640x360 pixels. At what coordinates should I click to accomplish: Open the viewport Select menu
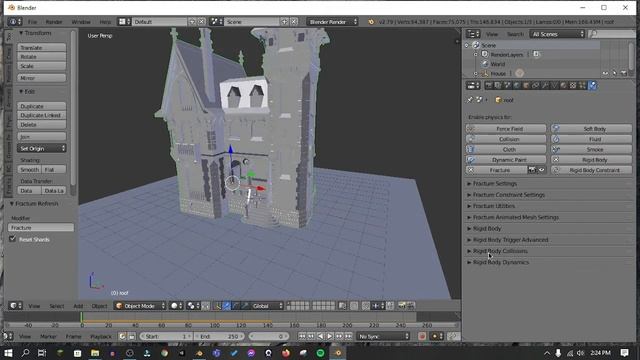coord(57,306)
